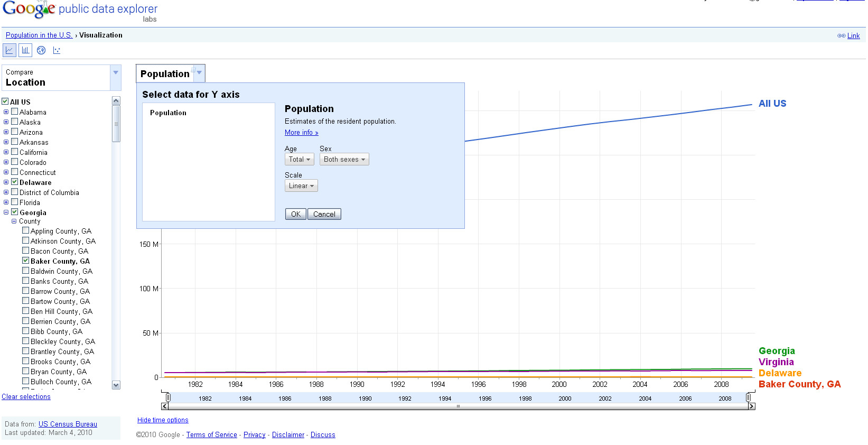Check Bibb County, GA checkbox
The image size is (868, 445).
point(25,331)
